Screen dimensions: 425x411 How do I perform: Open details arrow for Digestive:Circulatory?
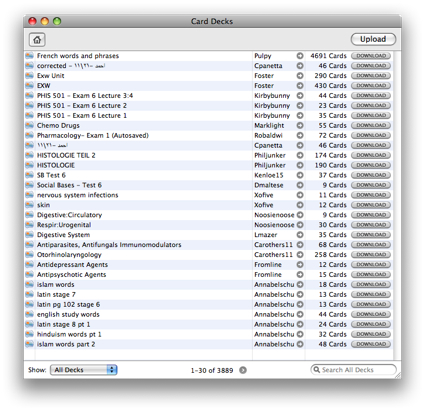[x=300, y=215]
